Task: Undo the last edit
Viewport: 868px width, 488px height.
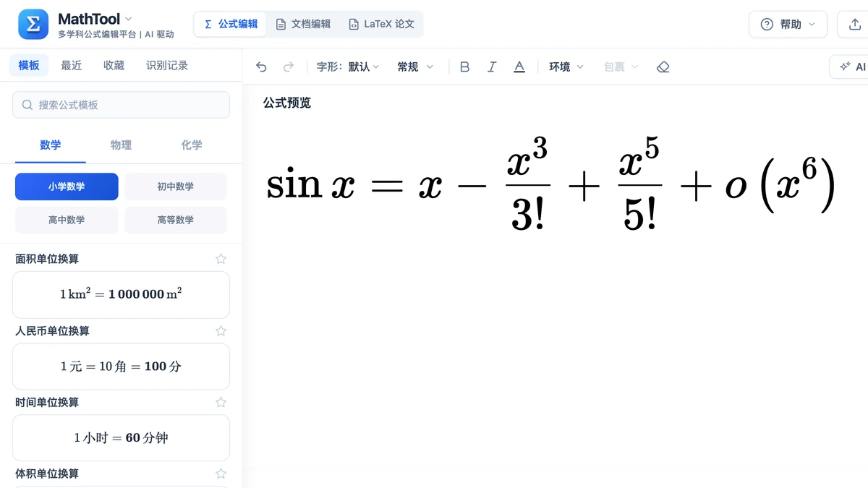Action: (x=262, y=67)
